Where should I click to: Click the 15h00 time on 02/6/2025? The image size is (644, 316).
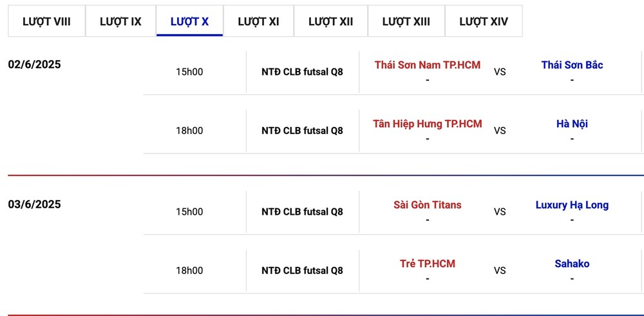(189, 72)
